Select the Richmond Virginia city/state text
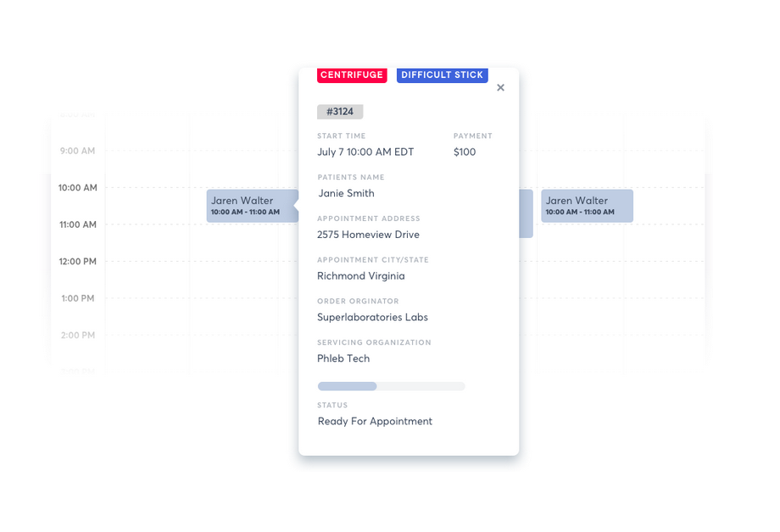 pyautogui.click(x=360, y=276)
